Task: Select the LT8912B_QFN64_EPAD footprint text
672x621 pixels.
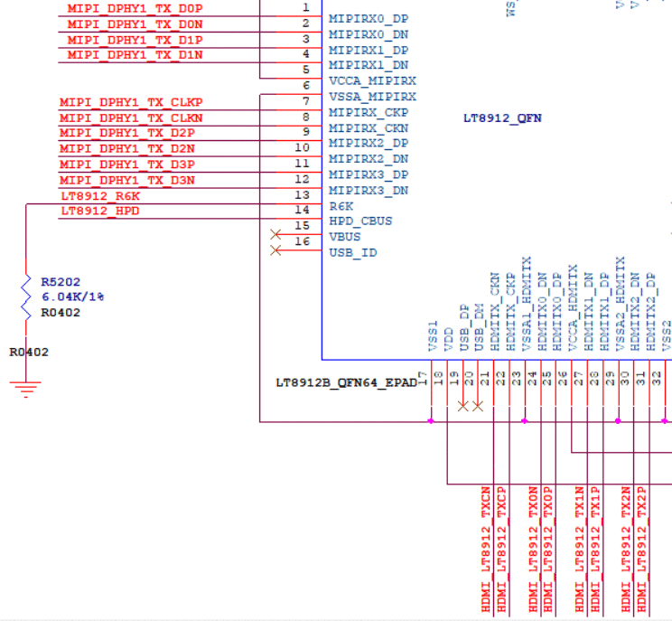Action: click(346, 382)
